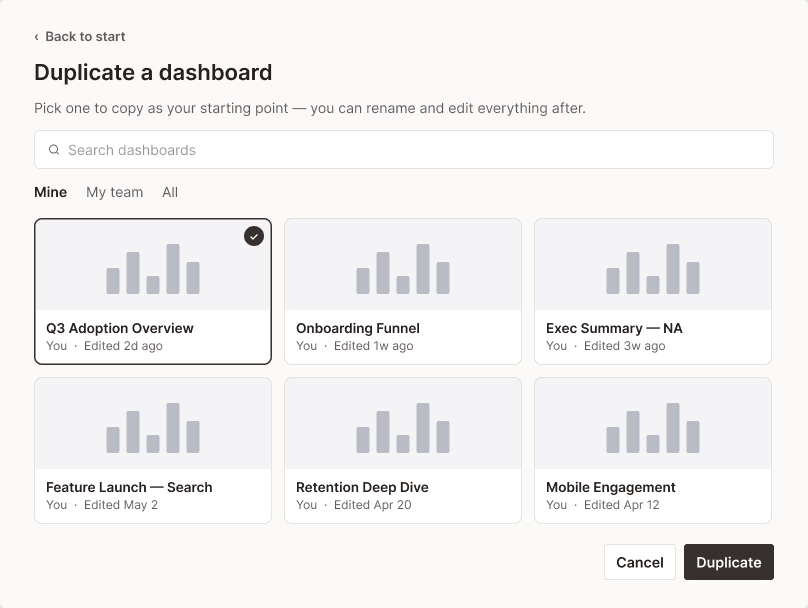
Task: Go back via Back to start link
Action: [80, 37]
